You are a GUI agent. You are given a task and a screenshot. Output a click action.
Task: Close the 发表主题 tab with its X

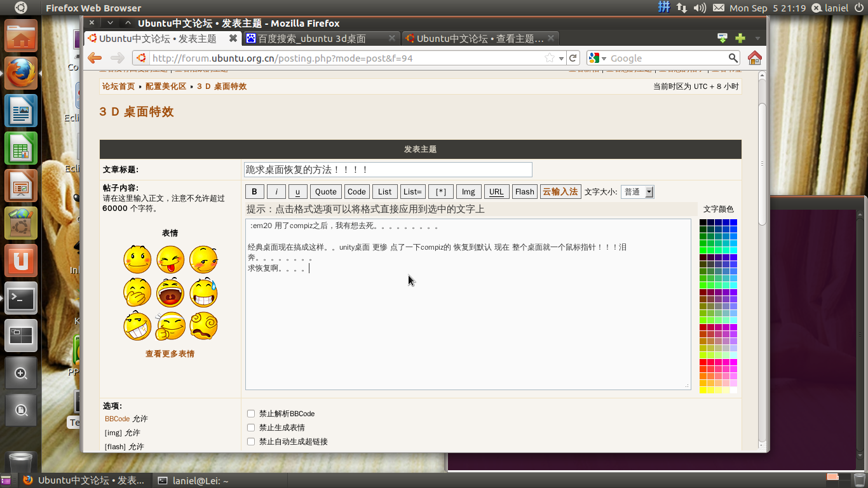(233, 38)
